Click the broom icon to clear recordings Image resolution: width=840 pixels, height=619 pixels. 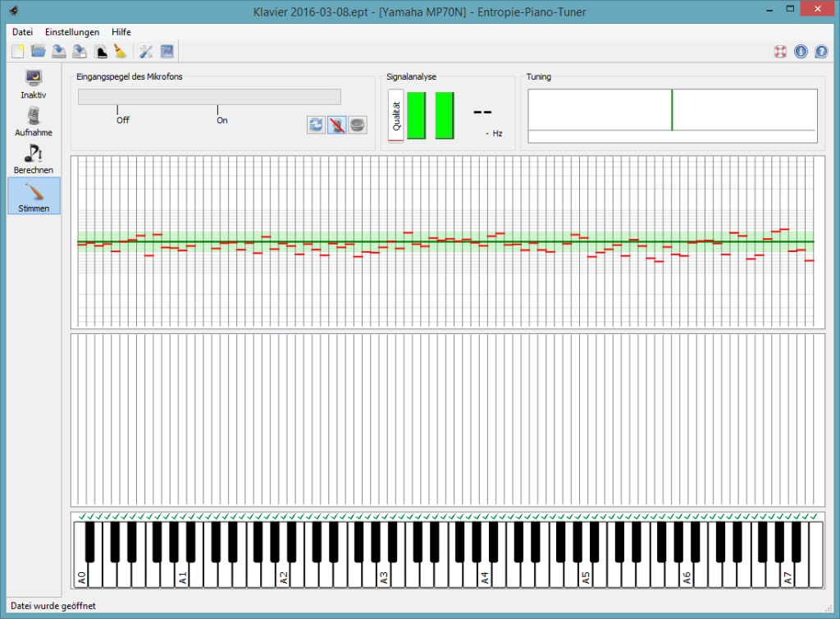point(120,52)
